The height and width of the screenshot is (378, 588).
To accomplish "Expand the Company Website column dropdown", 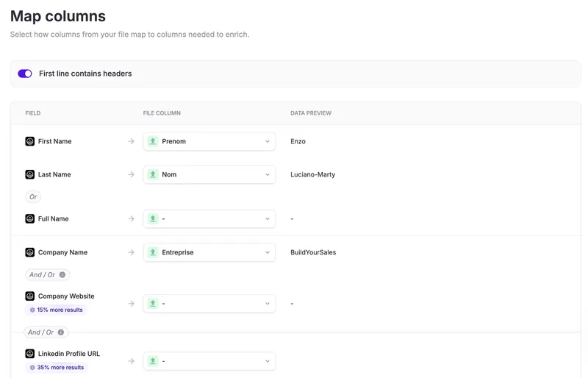I will point(209,303).
